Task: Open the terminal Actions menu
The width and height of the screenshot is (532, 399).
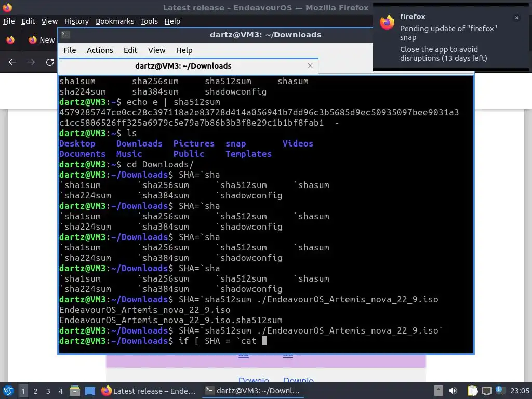Action: tap(100, 50)
